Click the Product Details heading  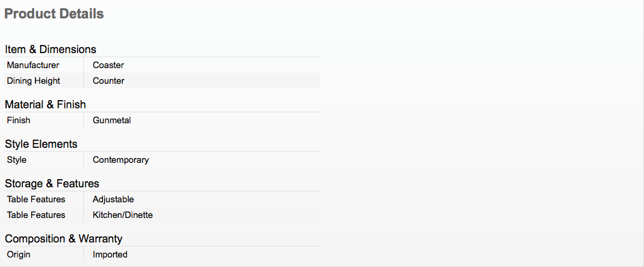coord(54,14)
